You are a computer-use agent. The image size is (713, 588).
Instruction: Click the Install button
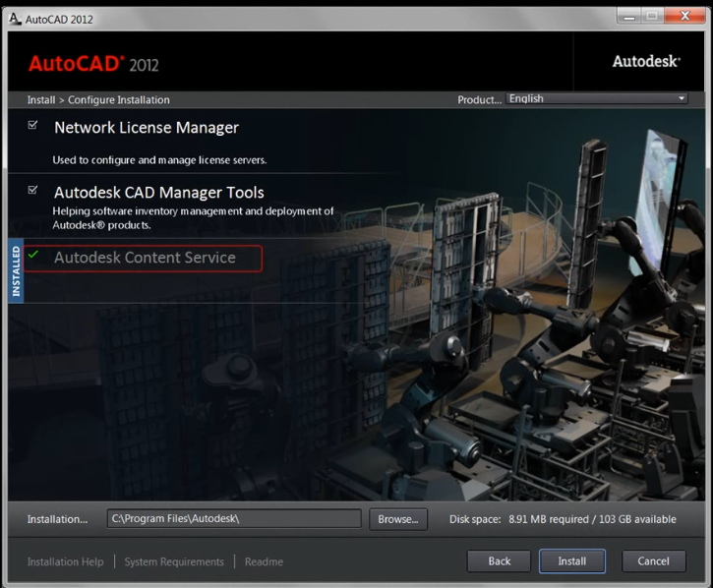click(x=572, y=561)
